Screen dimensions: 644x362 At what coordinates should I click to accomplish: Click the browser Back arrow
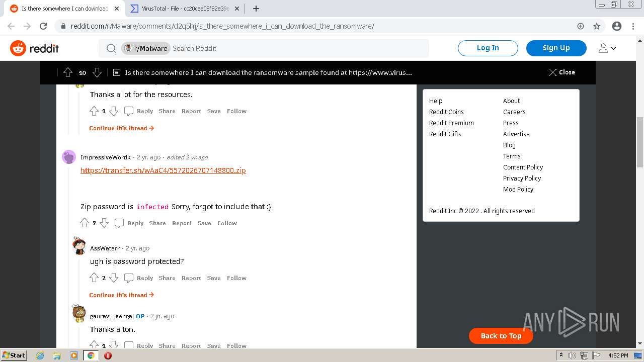coord(11,26)
